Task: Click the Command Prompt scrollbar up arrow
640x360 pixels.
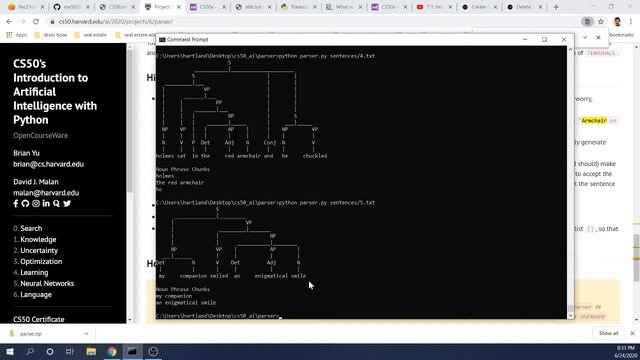Action: [x=570, y=49]
